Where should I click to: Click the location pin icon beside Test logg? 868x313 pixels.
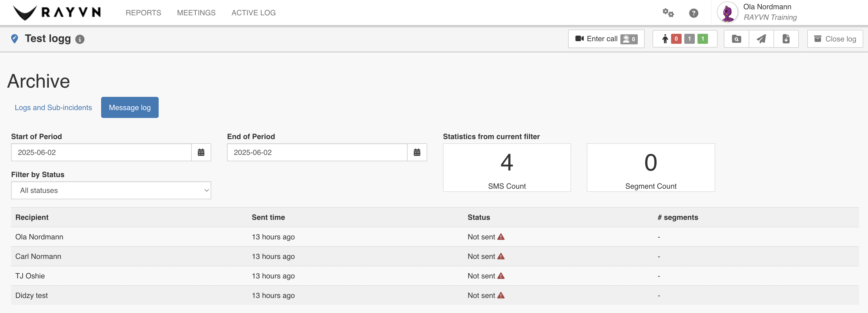[15, 39]
